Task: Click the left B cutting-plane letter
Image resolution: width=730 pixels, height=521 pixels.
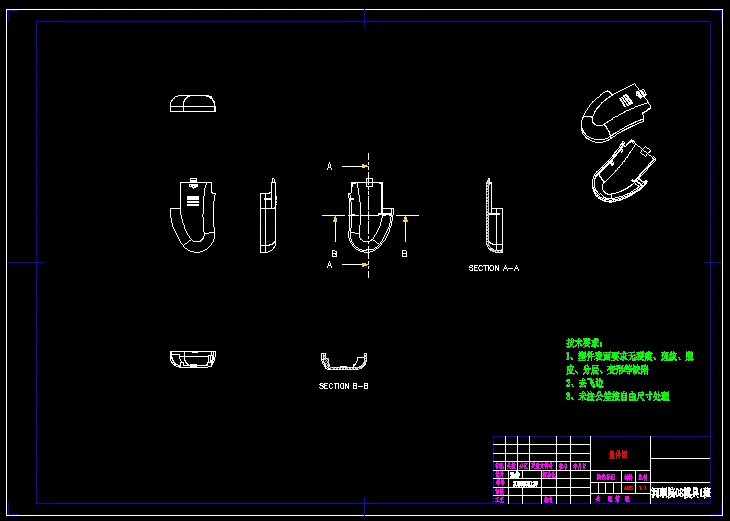Action: 334,254
